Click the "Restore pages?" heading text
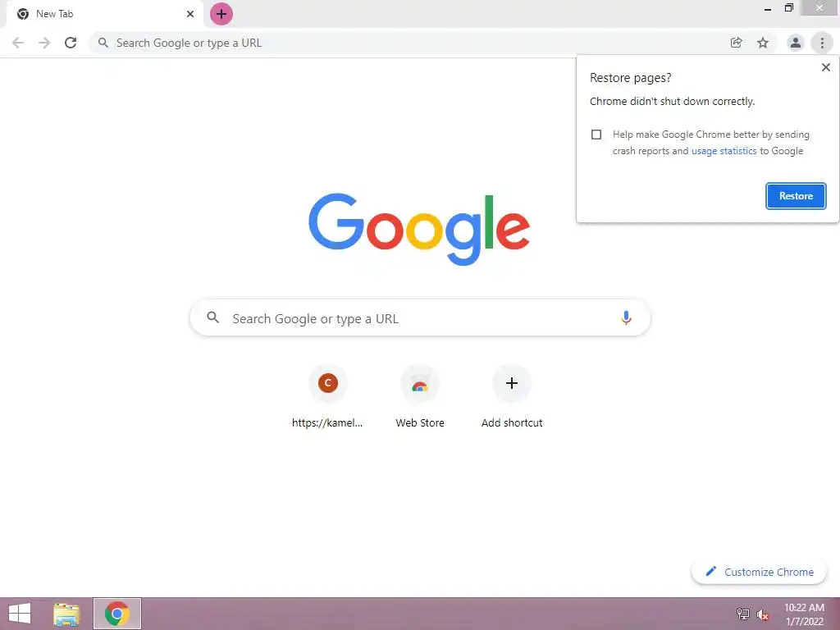This screenshot has width=840, height=630. [630, 78]
